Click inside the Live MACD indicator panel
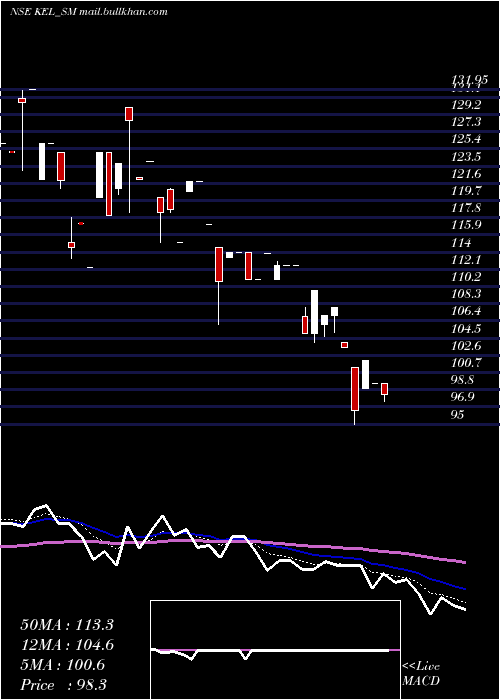 [x=275, y=650]
